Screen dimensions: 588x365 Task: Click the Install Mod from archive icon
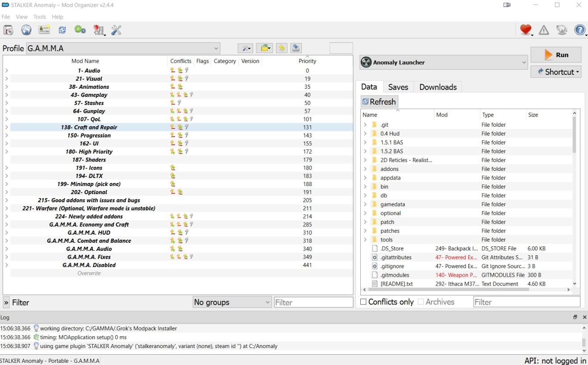pyautogui.click(x=8, y=30)
